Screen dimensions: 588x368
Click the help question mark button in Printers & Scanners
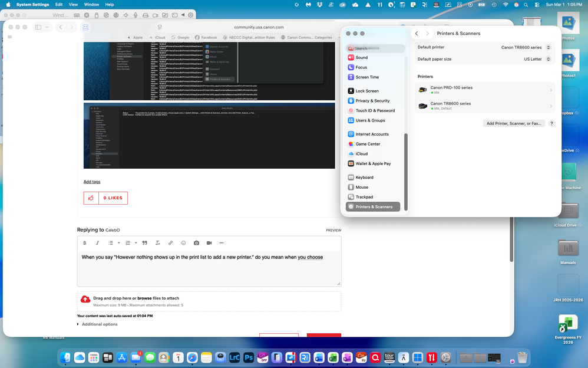pyautogui.click(x=551, y=123)
